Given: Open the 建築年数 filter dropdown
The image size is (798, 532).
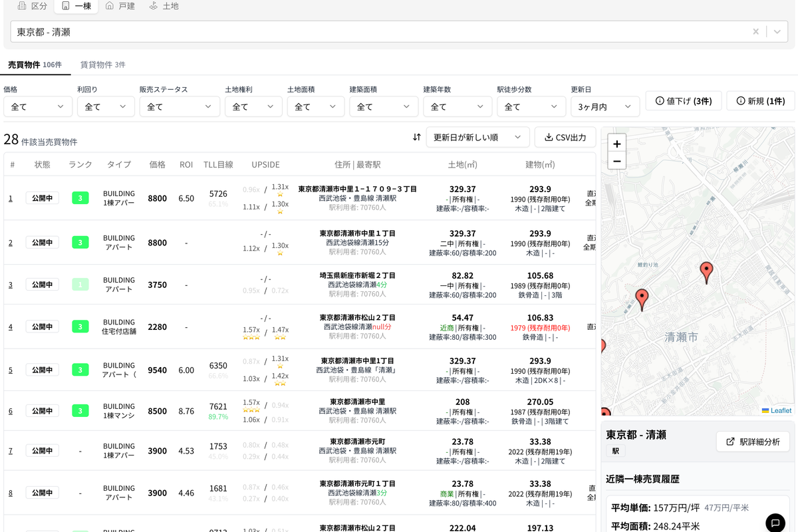Looking at the screenshot, I should [x=460, y=106].
